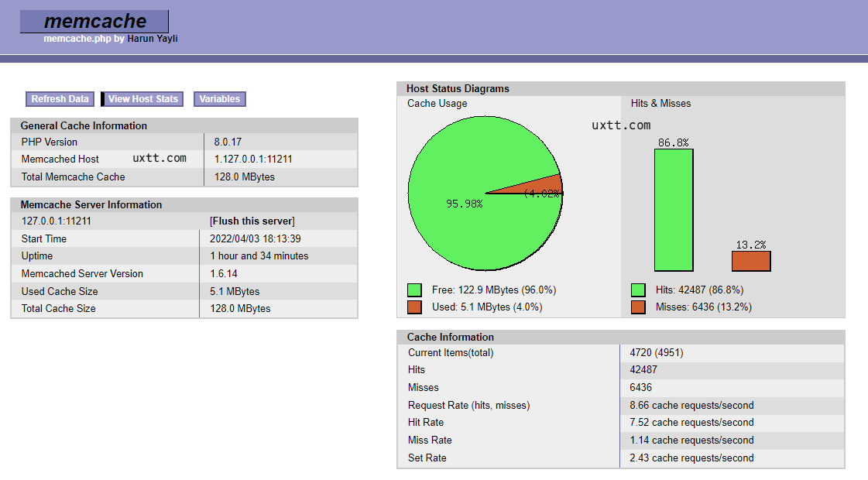Click the Current Items value 4720 (4951)
The image size is (868, 480).
pyautogui.click(x=657, y=353)
